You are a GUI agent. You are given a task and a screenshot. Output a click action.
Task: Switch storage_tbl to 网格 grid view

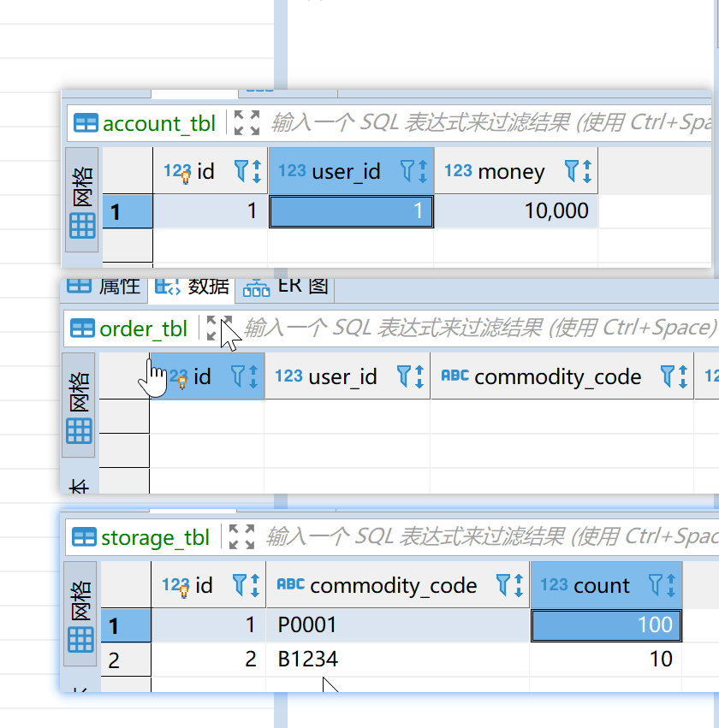(x=80, y=613)
